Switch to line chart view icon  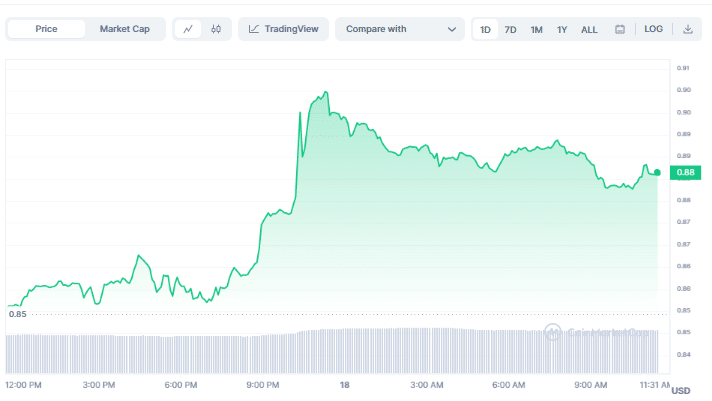[188, 29]
